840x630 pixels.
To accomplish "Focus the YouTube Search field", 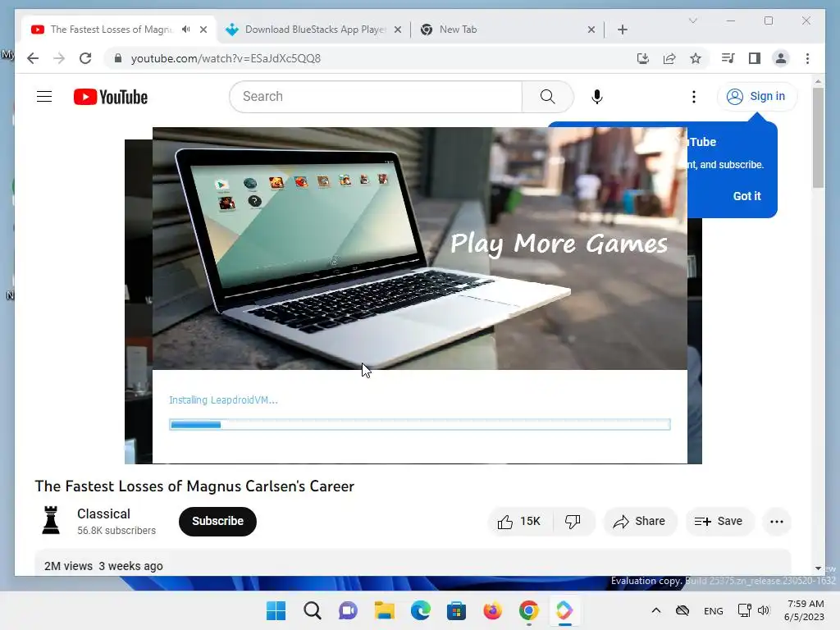I will coord(376,97).
